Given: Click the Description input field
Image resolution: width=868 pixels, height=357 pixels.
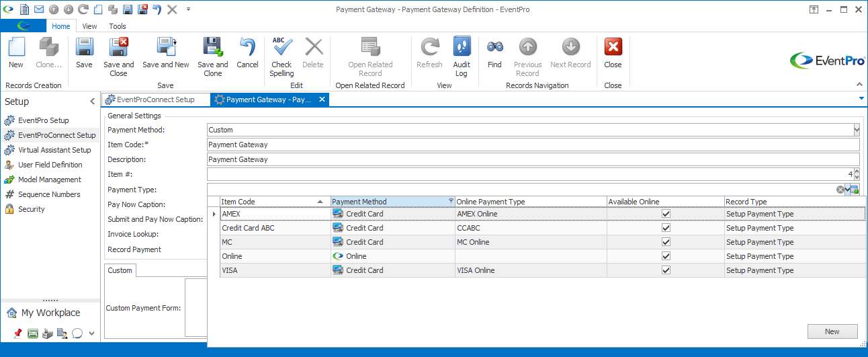Looking at the screenshot, I should coord(533,159).
